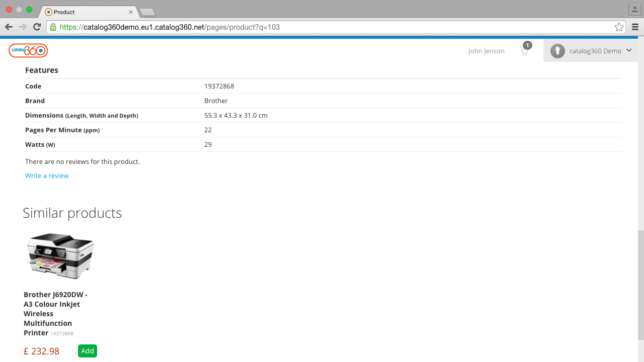Click the Write a review link
The image size is (644, 362).
coord(47,175)
